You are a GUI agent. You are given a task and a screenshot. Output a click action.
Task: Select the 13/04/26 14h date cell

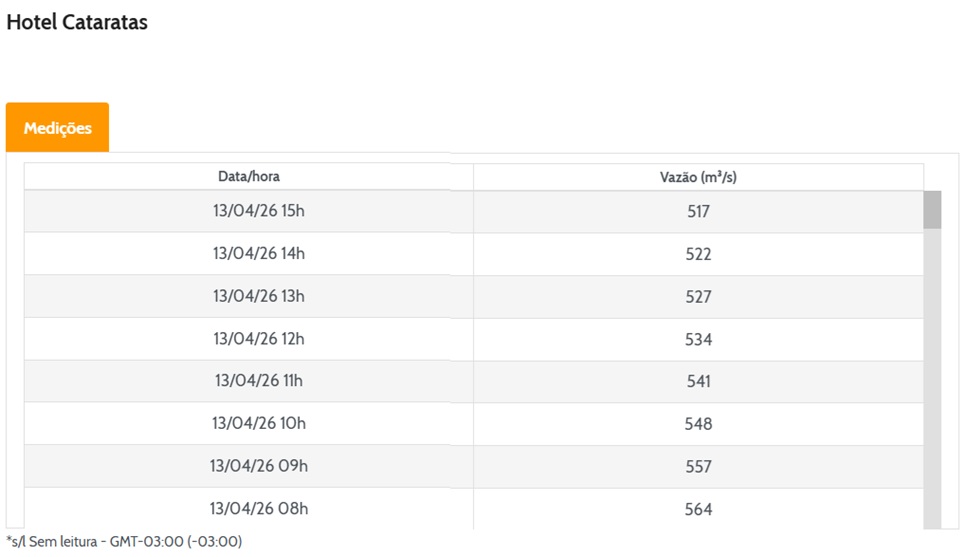(x=259, y=253)
